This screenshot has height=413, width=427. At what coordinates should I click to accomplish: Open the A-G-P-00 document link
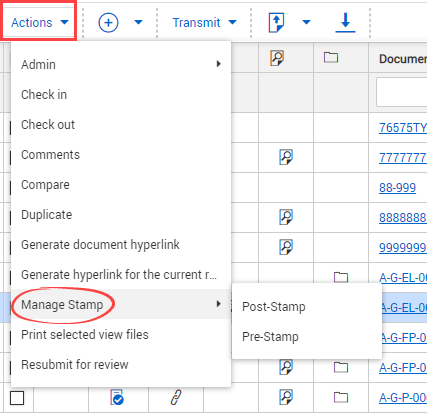click(403, 398)
